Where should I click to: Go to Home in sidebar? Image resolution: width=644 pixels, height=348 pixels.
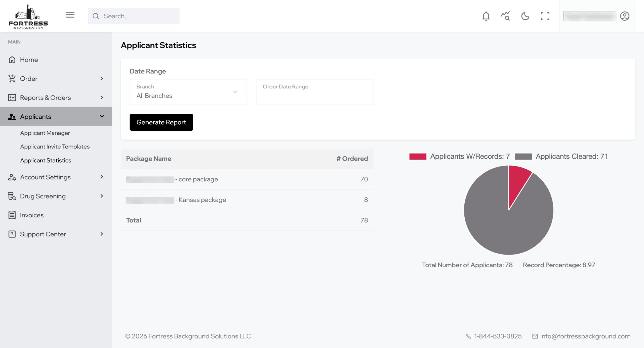[x=29, y=60]
